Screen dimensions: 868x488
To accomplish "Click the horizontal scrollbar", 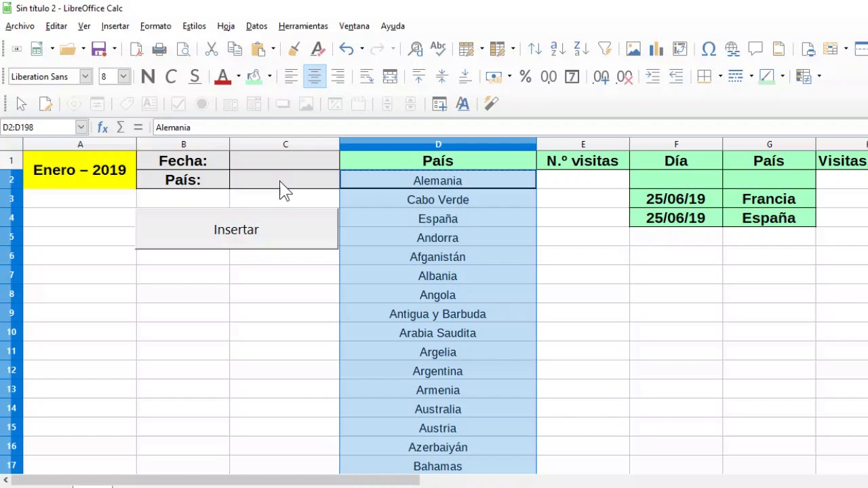I will click(x=217, y=480).
